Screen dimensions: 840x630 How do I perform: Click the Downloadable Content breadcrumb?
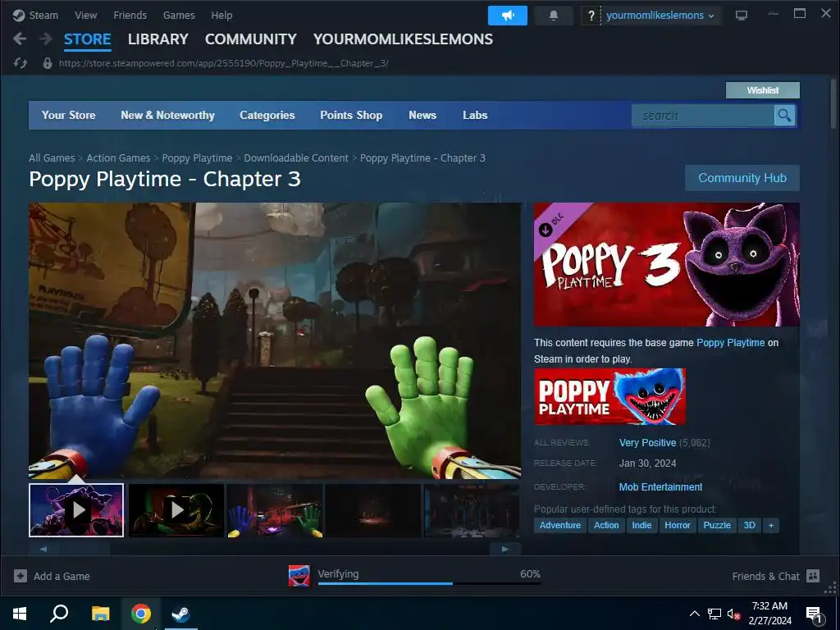296,158
